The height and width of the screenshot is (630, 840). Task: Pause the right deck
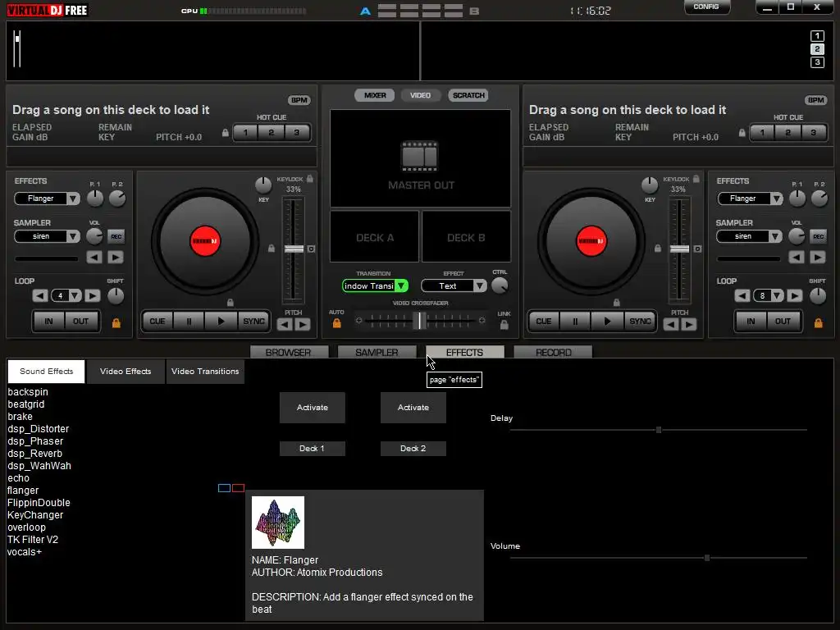[575, 322]
